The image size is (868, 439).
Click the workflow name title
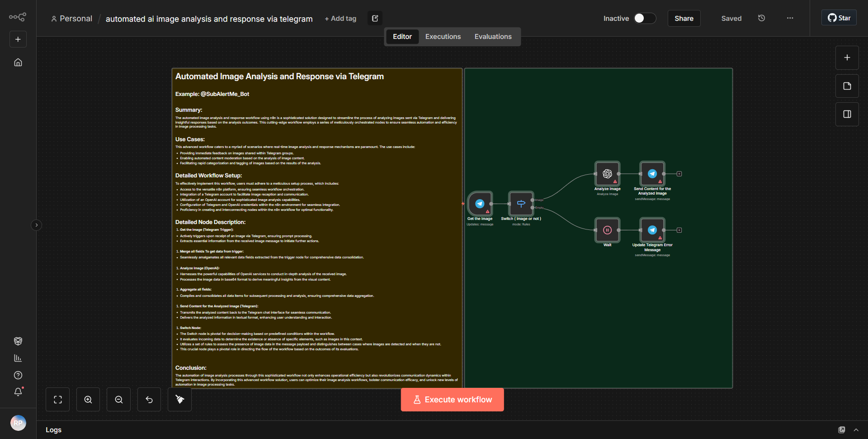coord(209,19)
